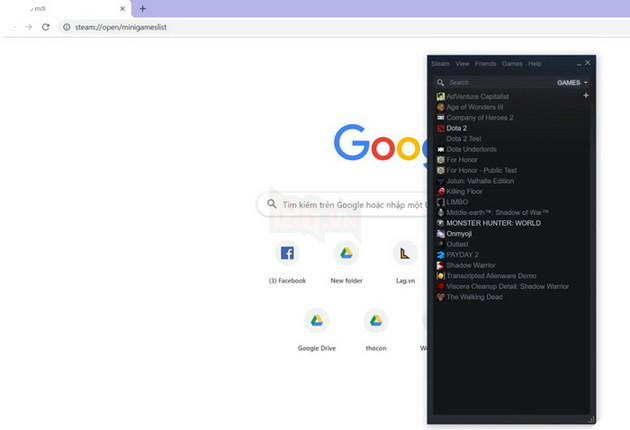Open the Help menu in Steam
The height and width of the screenshot is (430, 630).
tap(535, 64)
